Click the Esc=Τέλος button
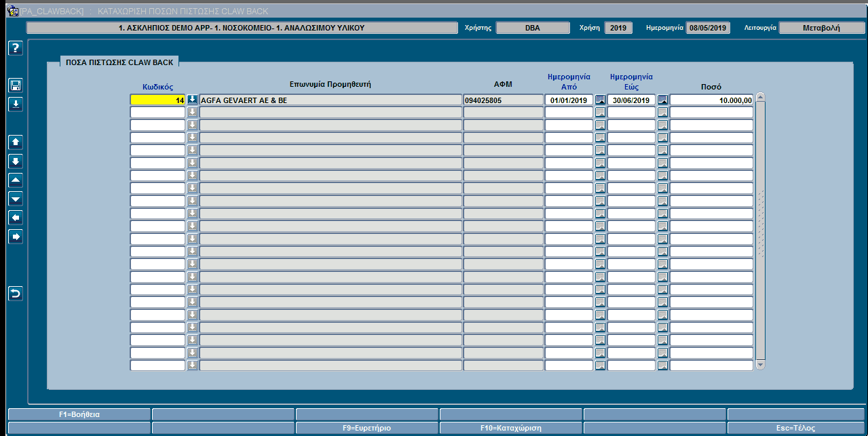Screen dimensions: 868x436 (x=797, y=428)
